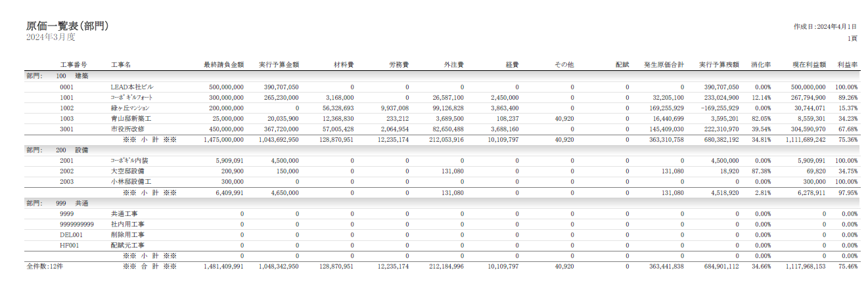Click the 全件数:12件 total count label
This screenshot has width=868, height=283.
pos(45,267)
